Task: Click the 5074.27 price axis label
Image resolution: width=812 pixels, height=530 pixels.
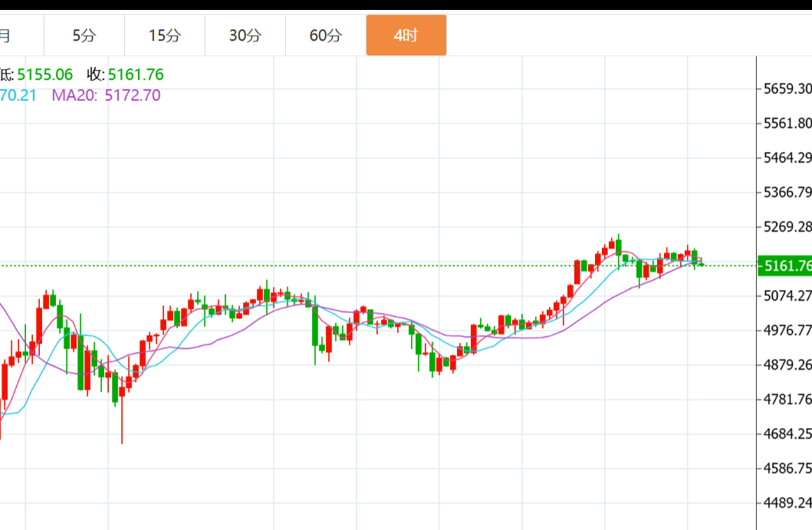Action: [x=787, y=296]
